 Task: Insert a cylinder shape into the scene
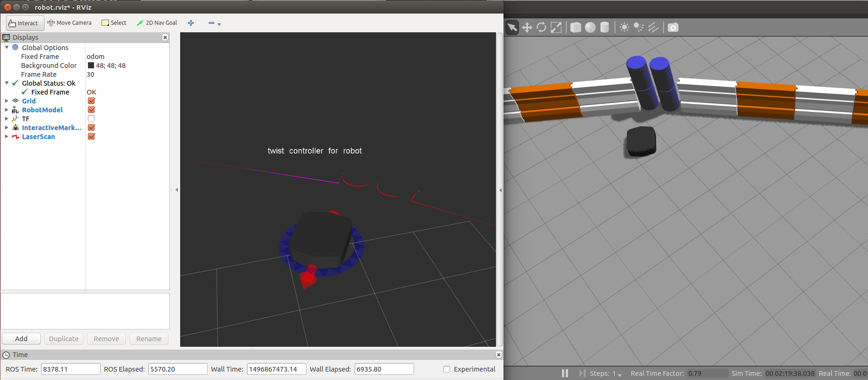pos(605,28)
